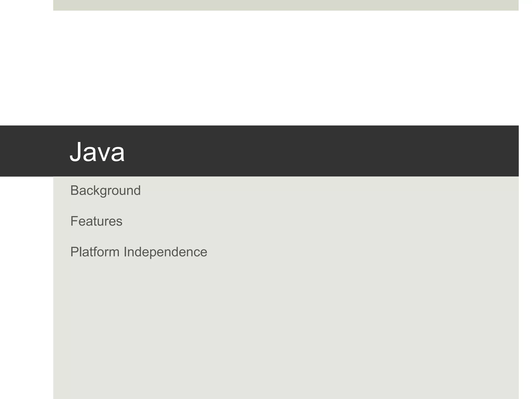Image resolution: width=532 pixels, height=399 pixels.
Task: Click the "Features" list item
Action: tap(96, 221)
